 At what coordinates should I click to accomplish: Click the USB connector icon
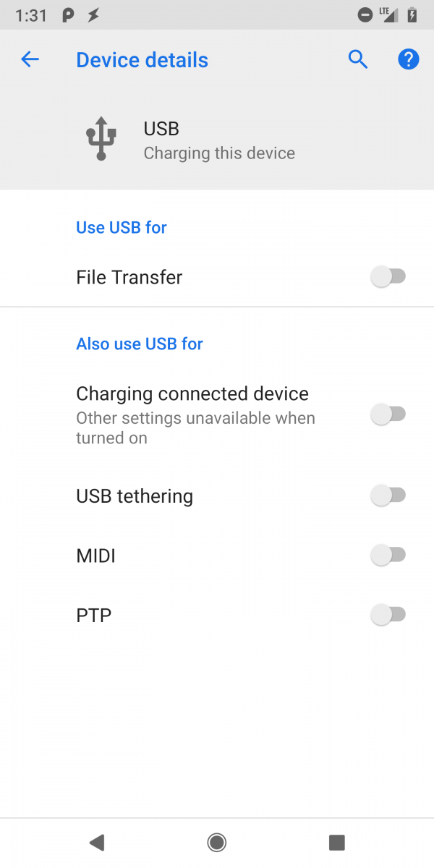point(101,137)
